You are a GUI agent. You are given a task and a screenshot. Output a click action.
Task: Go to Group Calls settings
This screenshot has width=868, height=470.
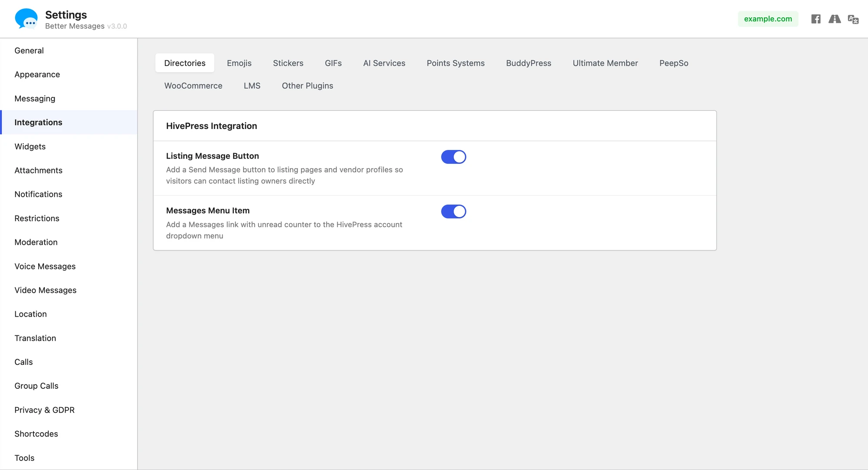point(69,386)
